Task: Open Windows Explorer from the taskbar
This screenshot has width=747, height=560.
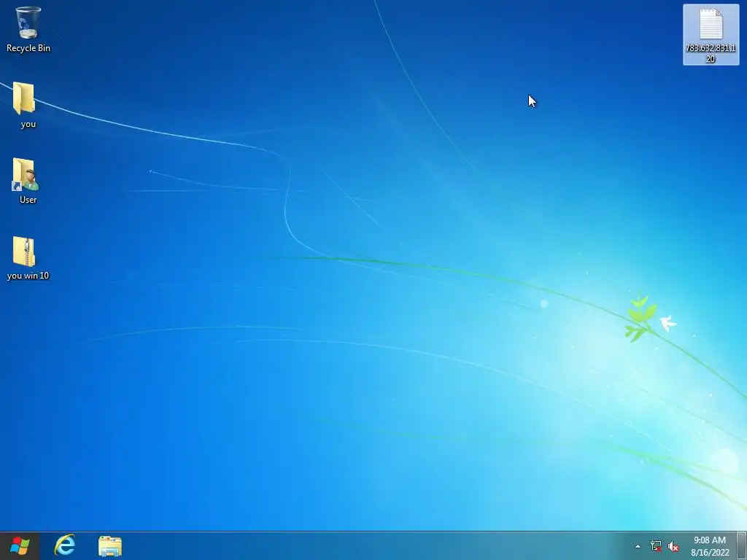Action: pyautogui.click(x=110, y=545)
